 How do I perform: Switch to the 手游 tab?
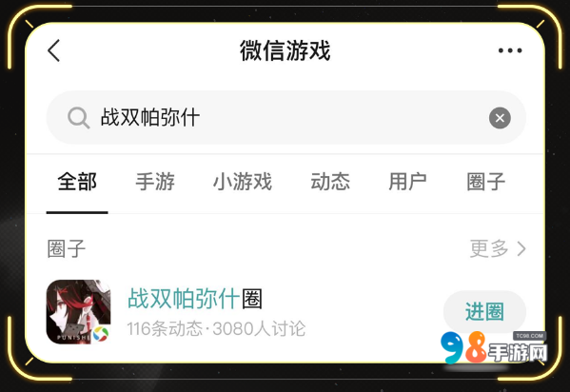pyautogui.click(x=155, y=182)
